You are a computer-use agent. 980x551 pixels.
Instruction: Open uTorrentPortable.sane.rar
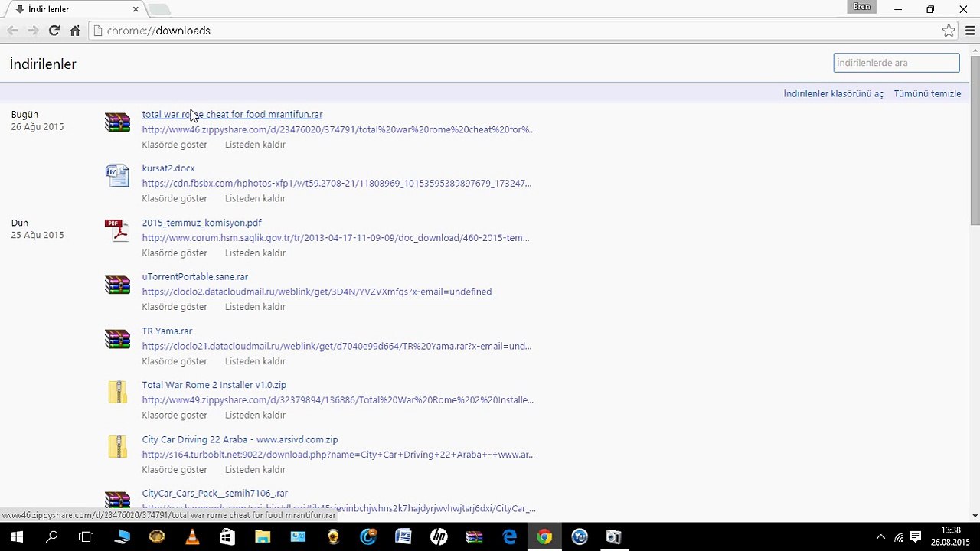[x=194, y=276]
